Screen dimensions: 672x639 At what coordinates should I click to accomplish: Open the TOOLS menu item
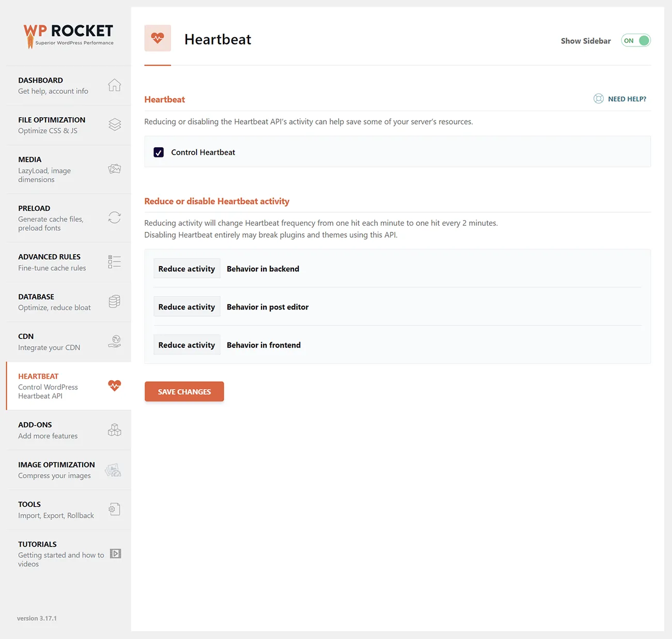68,510
